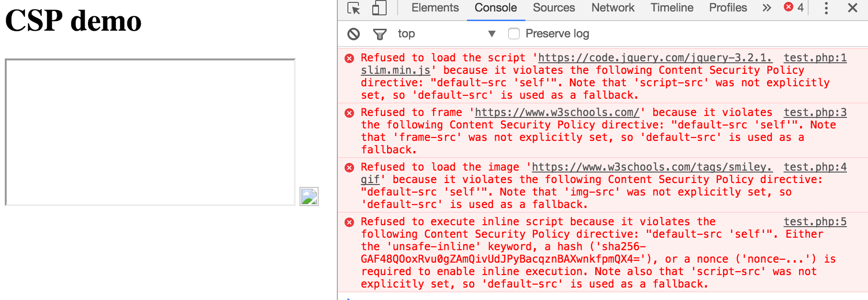Click inside the empty blocked iframe
The width and height of the screenshot is (868, 300).
pos(150,132)
